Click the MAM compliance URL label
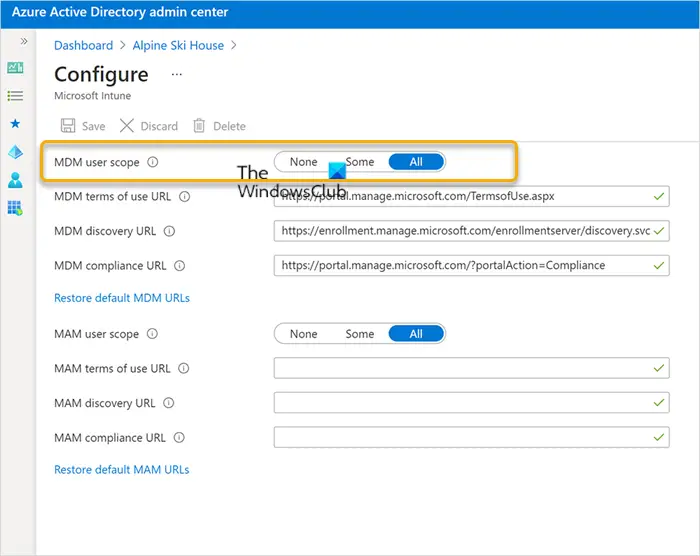The image size is (700, 556). coord(110,438)
